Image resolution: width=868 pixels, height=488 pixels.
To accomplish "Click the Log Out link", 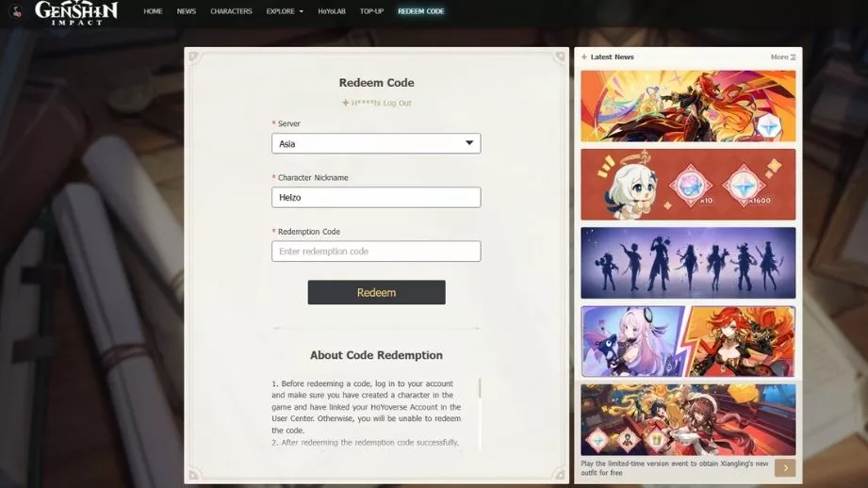I will (397, 103).
